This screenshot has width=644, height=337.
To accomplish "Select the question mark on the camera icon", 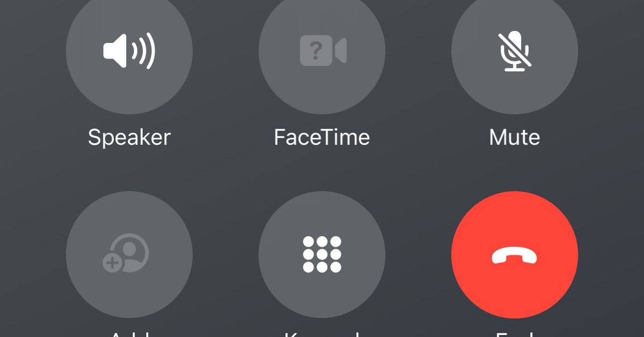I will (x=316, y=51).
